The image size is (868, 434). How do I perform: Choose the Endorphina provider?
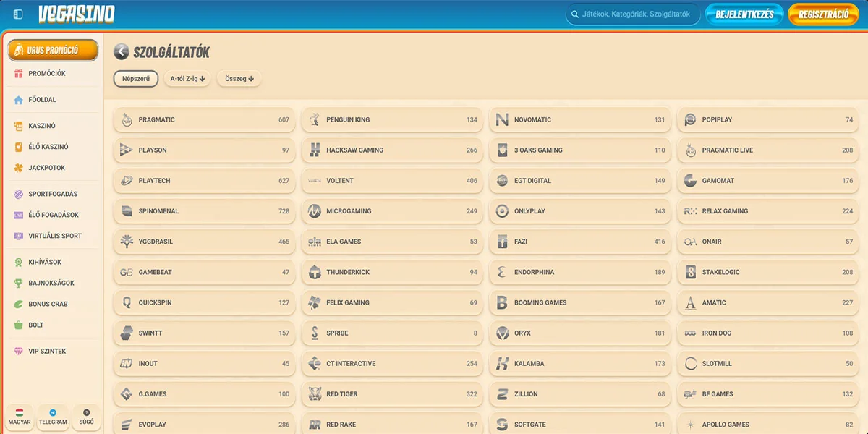[x=580, y=272]
